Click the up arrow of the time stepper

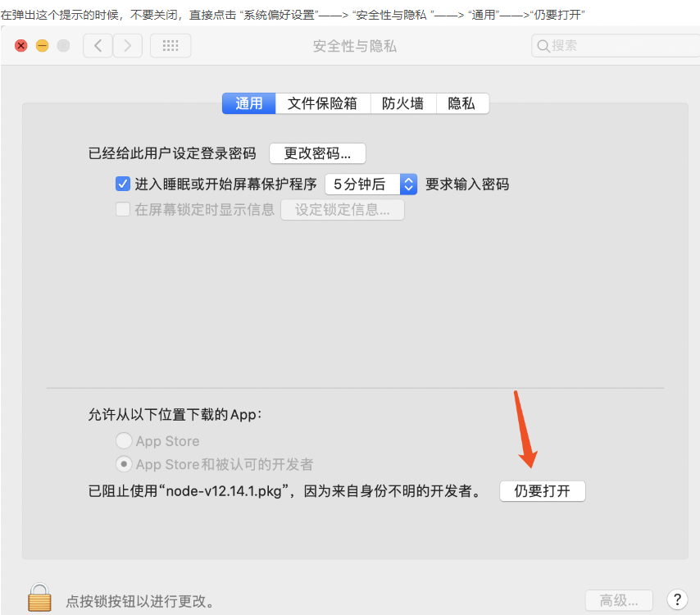tap(407, 180)
